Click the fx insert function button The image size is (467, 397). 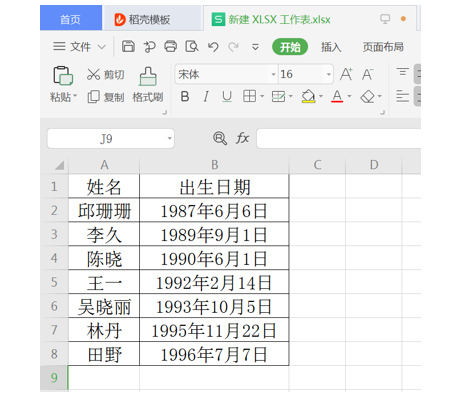click(242, 138)
